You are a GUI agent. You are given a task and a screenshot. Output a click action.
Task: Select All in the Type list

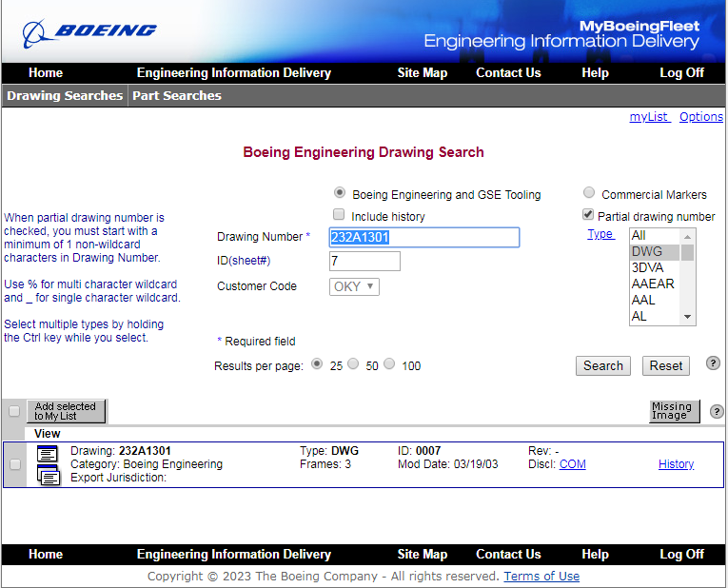click(655, 236)
